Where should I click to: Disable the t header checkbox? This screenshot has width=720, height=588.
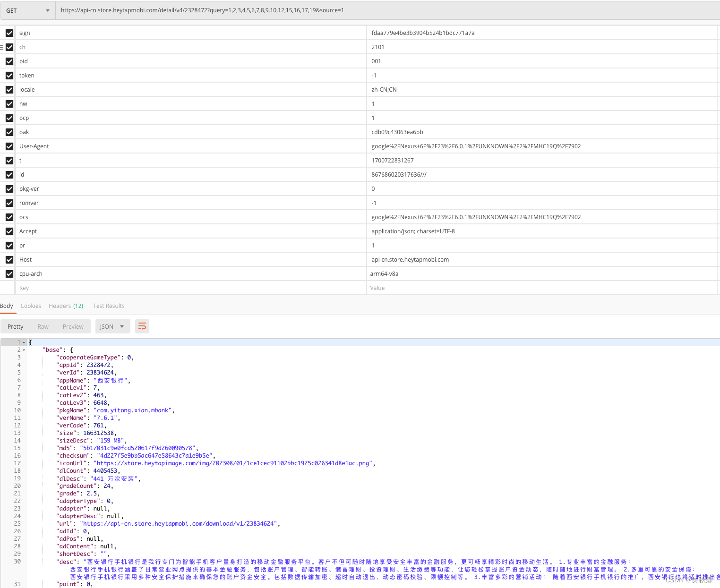click(x=9, y=161)
